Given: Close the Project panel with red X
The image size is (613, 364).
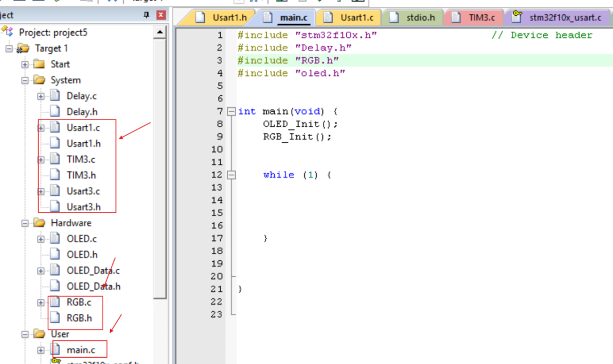Looking at the screenshot, I should click(161, 15).
